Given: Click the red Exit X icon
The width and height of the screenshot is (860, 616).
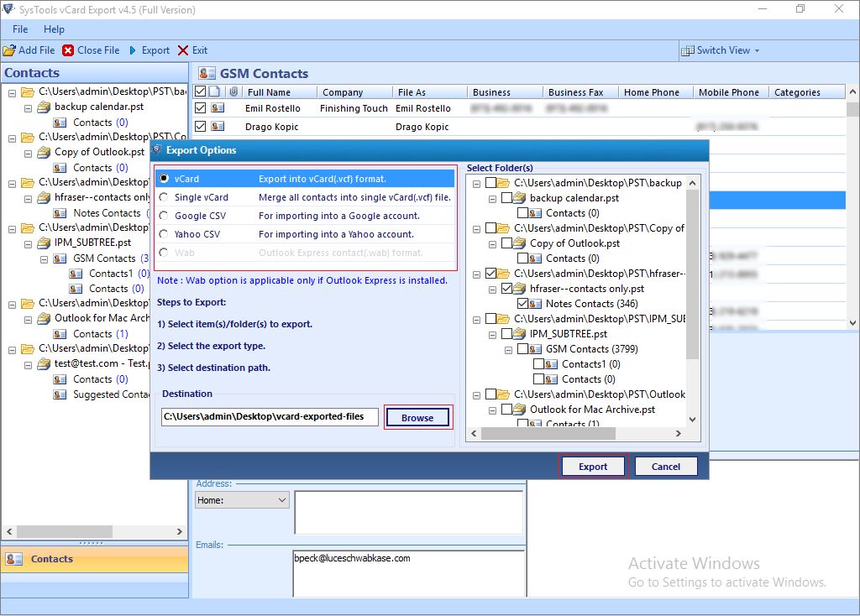Looking at the screenshot, I should pyautogui.click(x=183, y=50).
